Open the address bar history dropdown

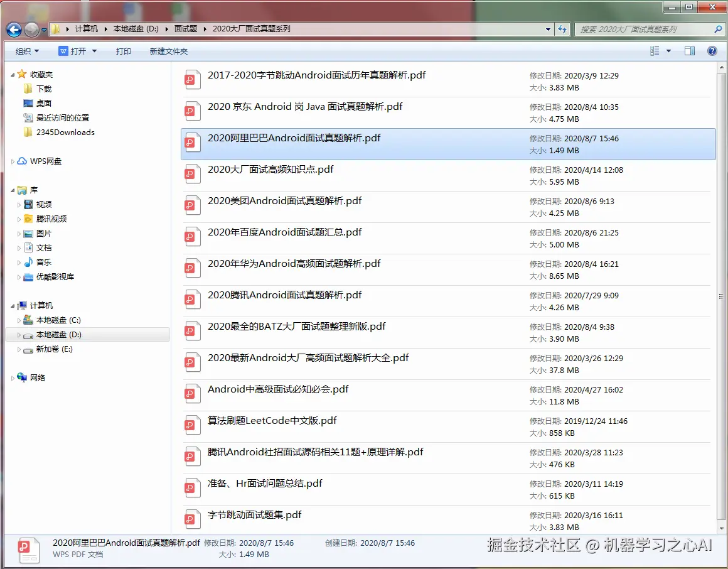(549, 30)
